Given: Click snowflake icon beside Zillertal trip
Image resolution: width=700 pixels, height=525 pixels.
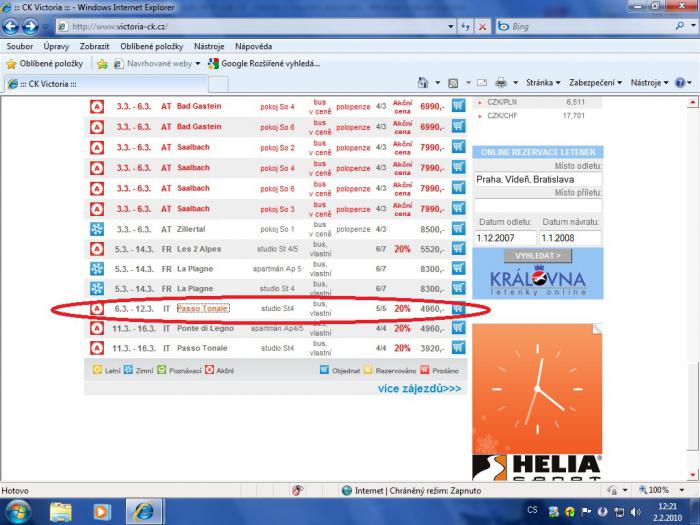Looking at the screenshot, I should pos(97,229).
